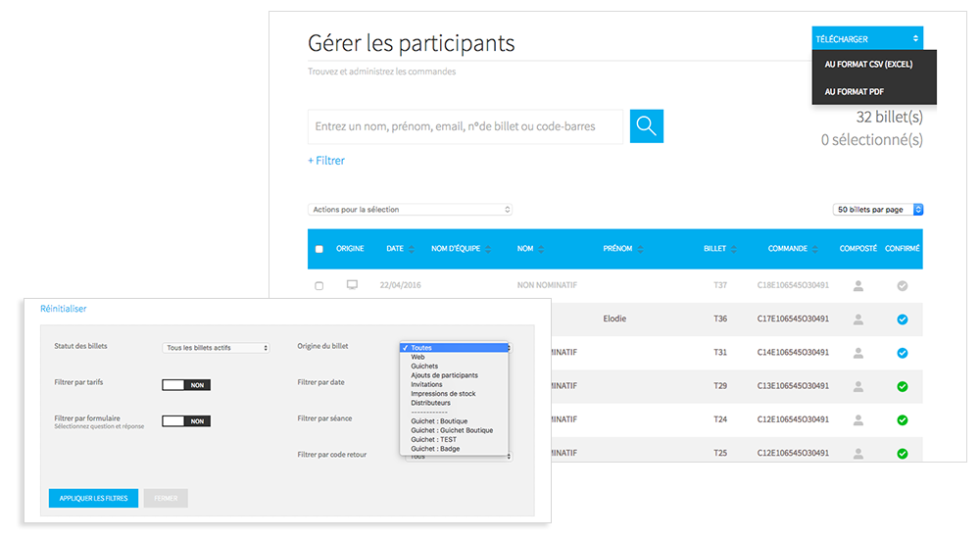Viewport: 980px width, 539px height.
Task: Click composté person icon in T36 row
Action: (858, 319)
